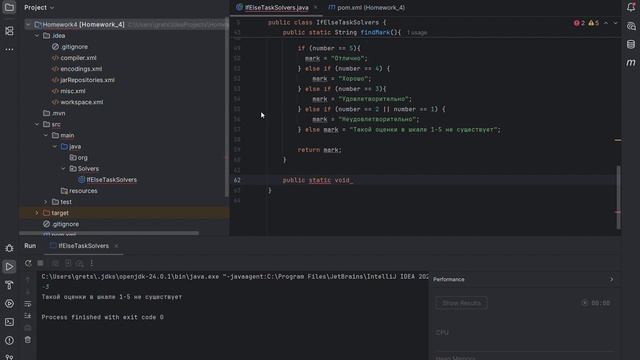Clear all console output with trash icon

pos(28,340)
